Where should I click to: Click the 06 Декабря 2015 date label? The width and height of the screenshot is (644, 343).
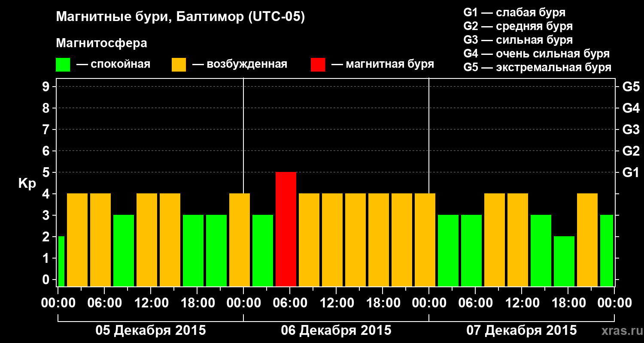click(x=336, y=331)
